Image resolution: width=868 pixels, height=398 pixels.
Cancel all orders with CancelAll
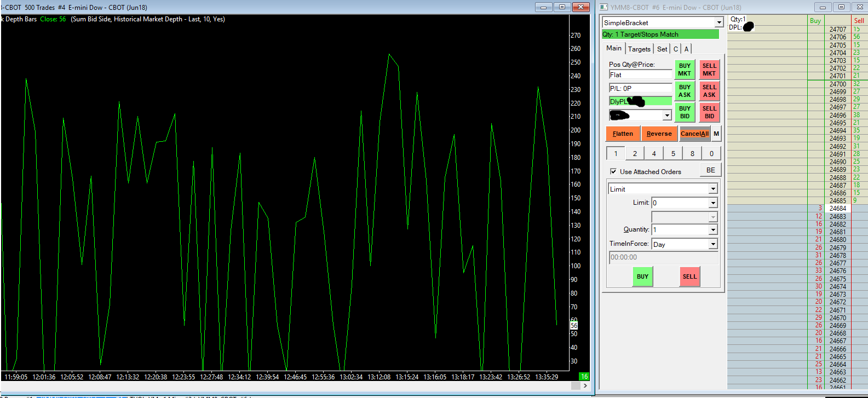(694, 134)
